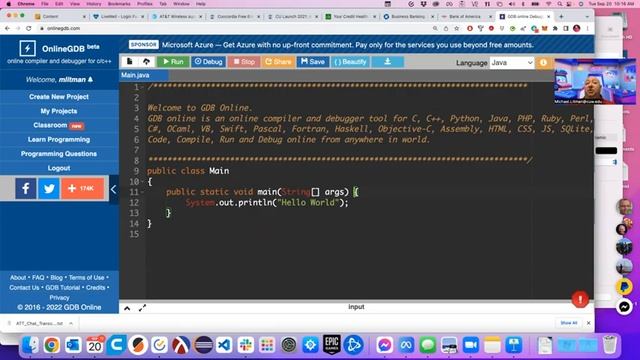
Task: Open the FAQ footer link
Action: [x=38, y=278]
